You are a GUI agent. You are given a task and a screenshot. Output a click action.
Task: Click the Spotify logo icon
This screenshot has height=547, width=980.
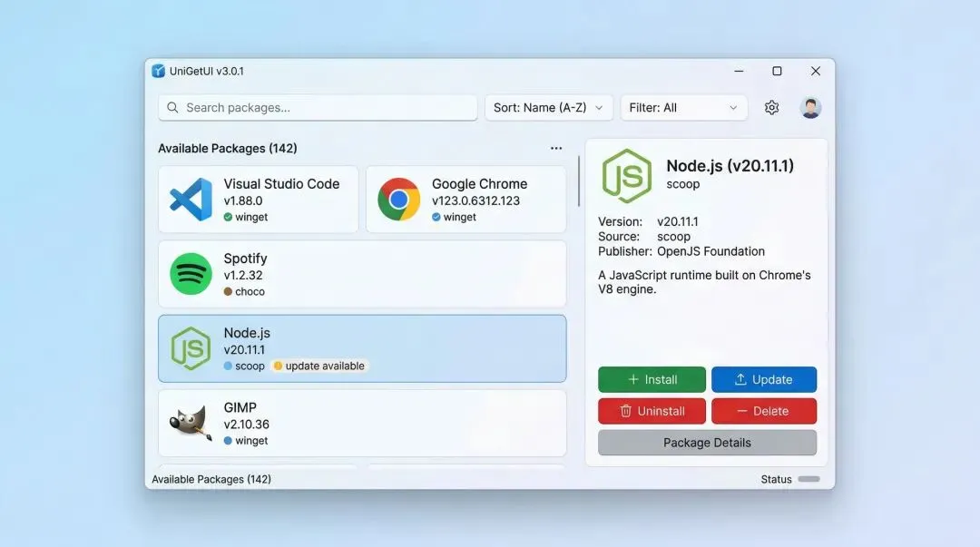tap(191, 274)
